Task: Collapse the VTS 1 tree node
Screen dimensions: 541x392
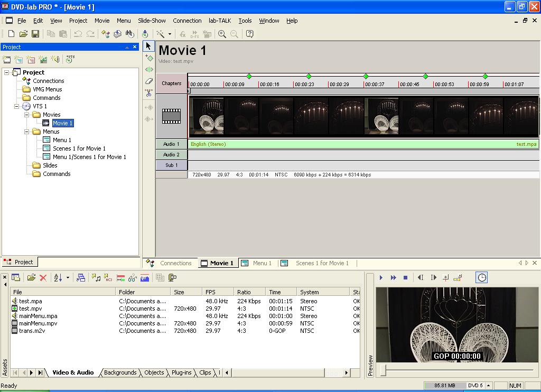Action: [16, 106]
